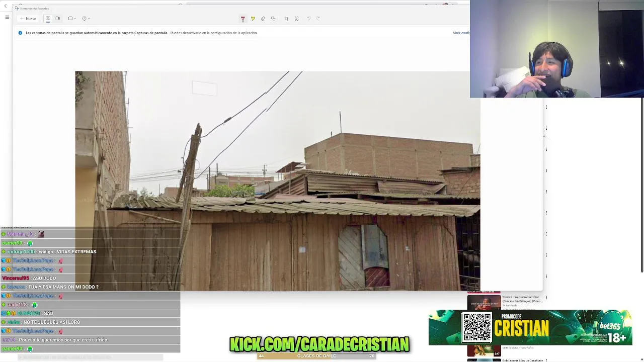Switch to video recording mode
The height and width of the screenshot is (362, 644).
click(x=57, y=19)
